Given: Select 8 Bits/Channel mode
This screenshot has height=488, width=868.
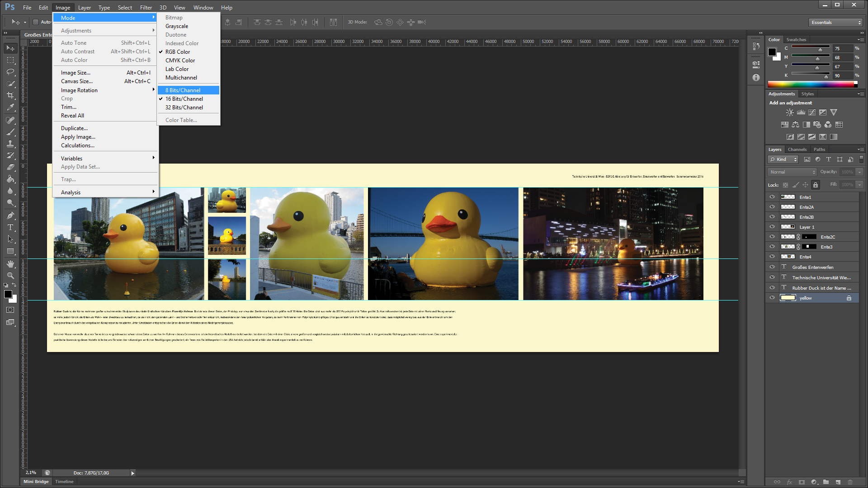Looking at the screenshot, I should (189, 90).
